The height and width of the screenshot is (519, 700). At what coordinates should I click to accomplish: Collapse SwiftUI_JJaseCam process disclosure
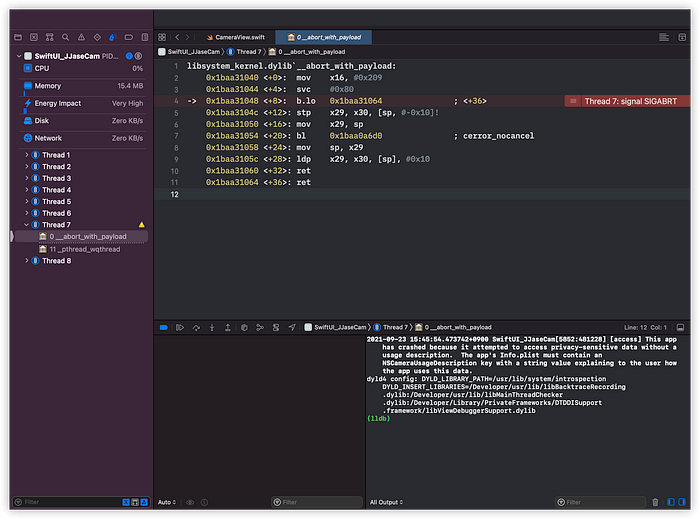point(19,56)
